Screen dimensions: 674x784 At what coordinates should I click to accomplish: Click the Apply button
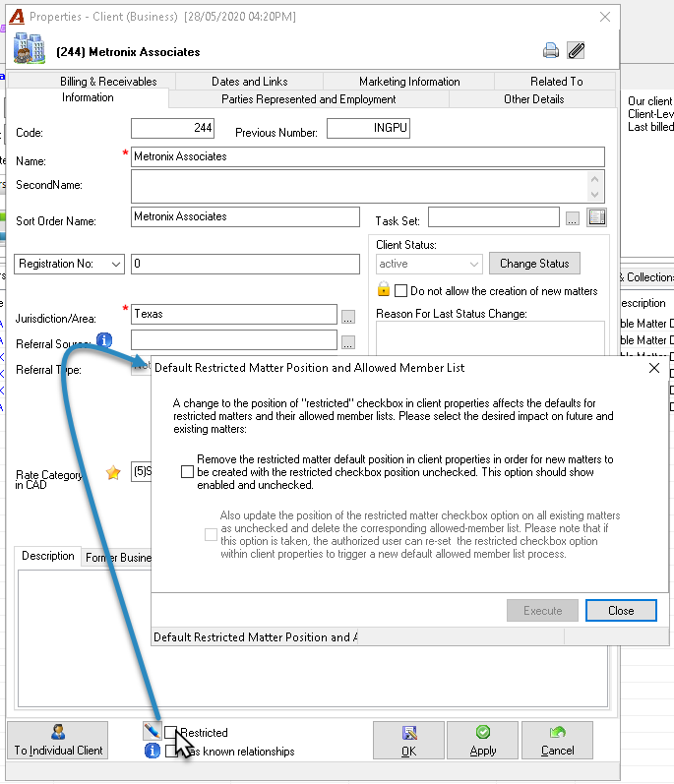pos(482,741)
